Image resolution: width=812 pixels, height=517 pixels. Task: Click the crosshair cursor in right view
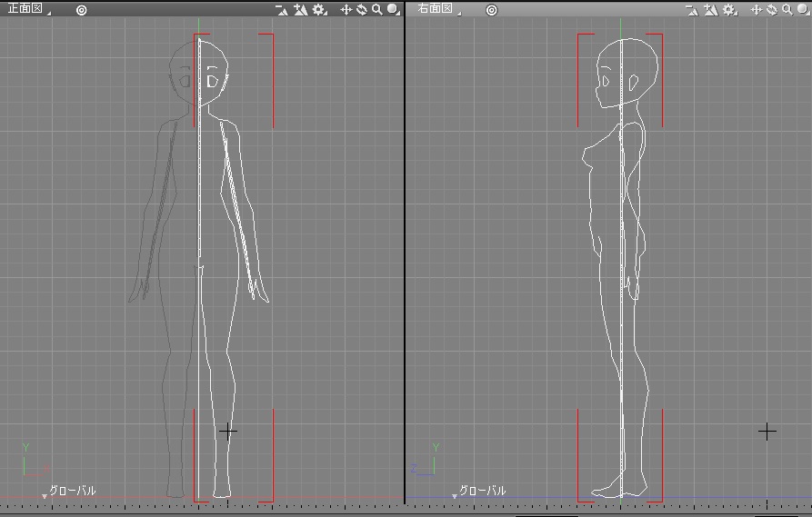[x=767, y=431]
